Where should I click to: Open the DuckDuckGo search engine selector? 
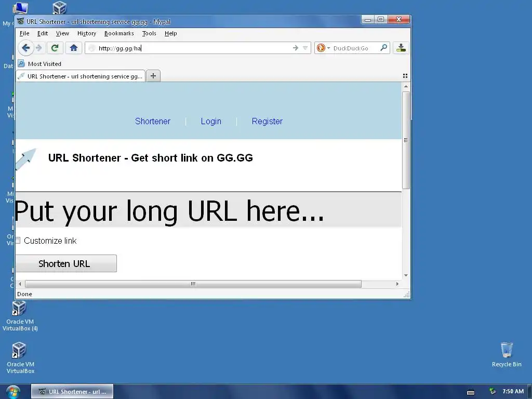tap(323, 48)
